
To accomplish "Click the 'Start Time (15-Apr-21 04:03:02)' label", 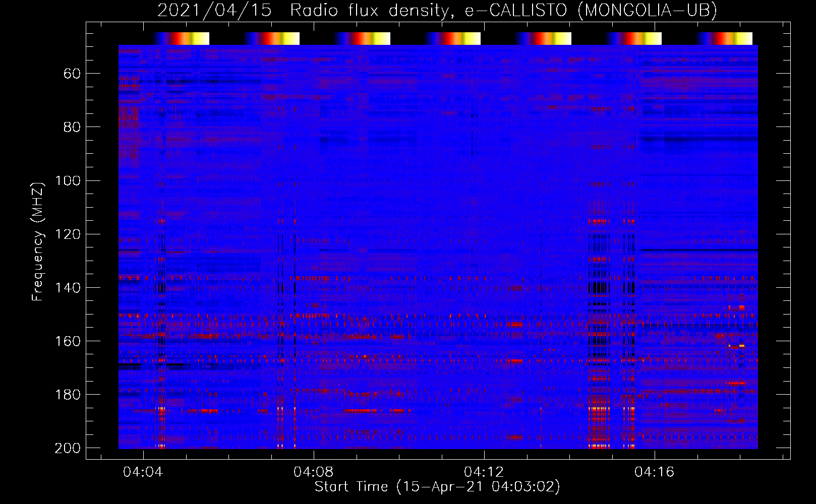I will (437, 487).
